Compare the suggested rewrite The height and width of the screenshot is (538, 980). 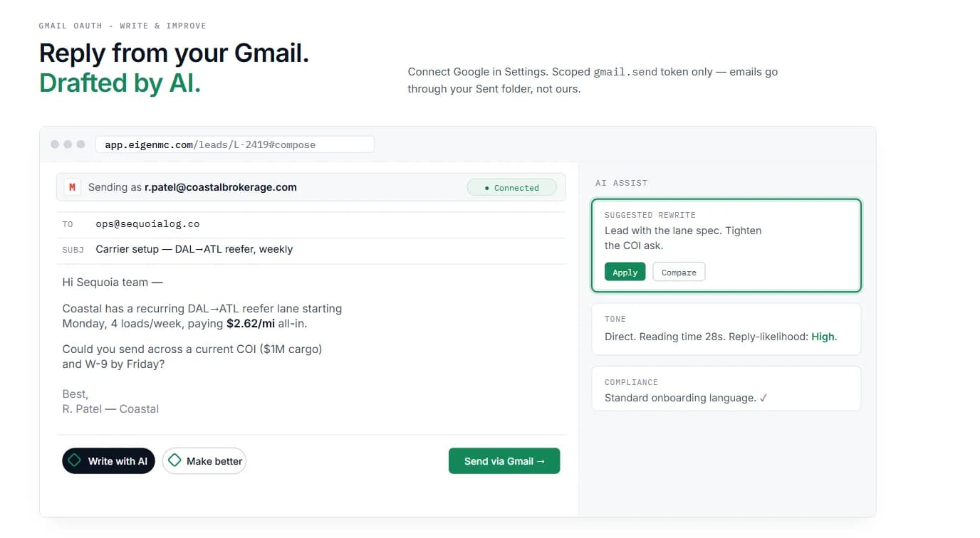pos(679,272)
